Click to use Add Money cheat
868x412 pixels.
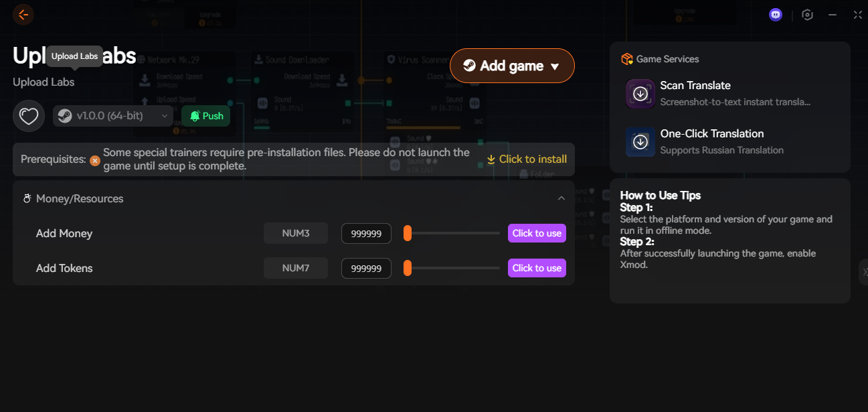537,233
